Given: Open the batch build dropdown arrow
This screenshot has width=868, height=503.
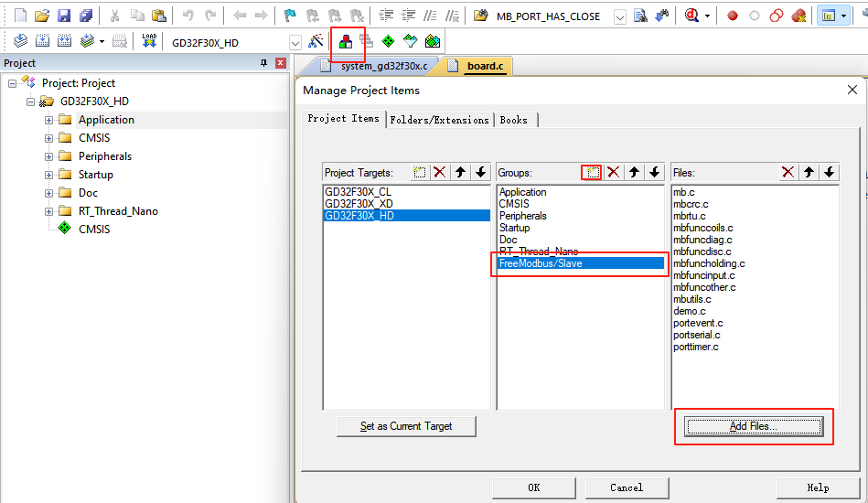Looking at the screenshot, I should click(x=102, y=41).
